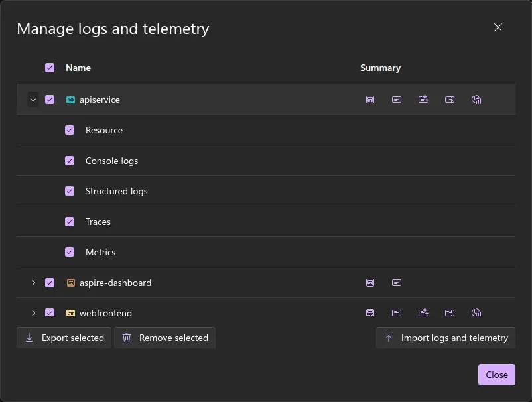This screenshot has width=532, height=402.
Task: Deselect the aspire-dashboard checkbox
Action: 50,282
